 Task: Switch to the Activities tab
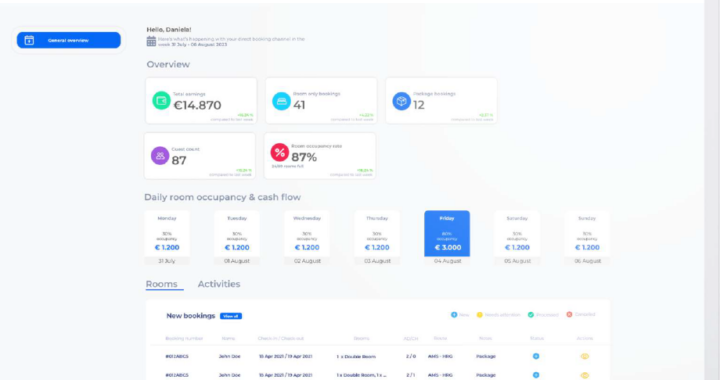[219, 284]
